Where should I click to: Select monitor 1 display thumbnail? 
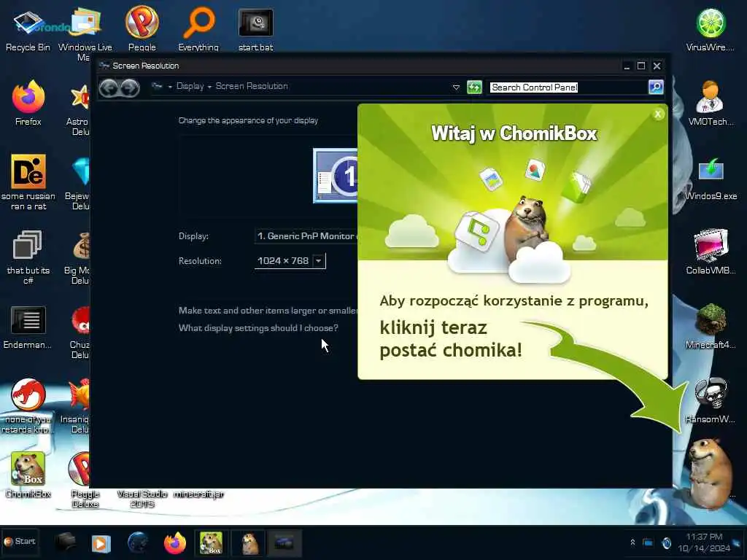336,176
